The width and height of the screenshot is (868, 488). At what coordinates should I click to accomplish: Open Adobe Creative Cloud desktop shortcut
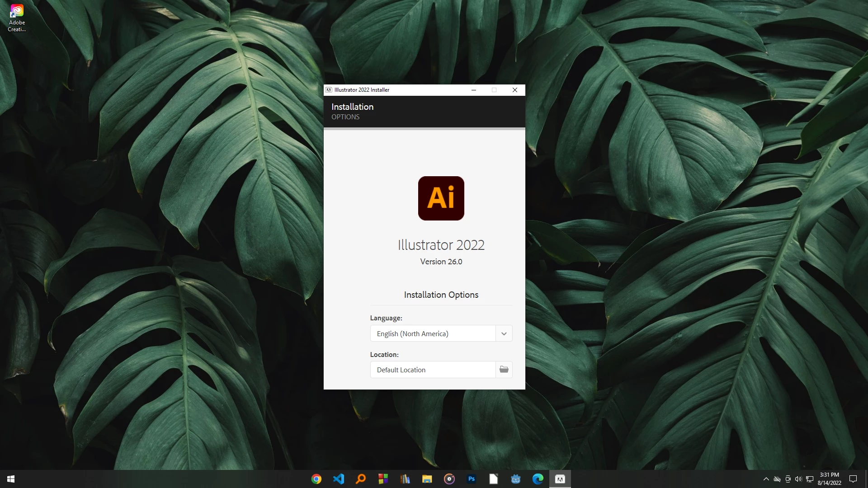(x=17, y=18)
